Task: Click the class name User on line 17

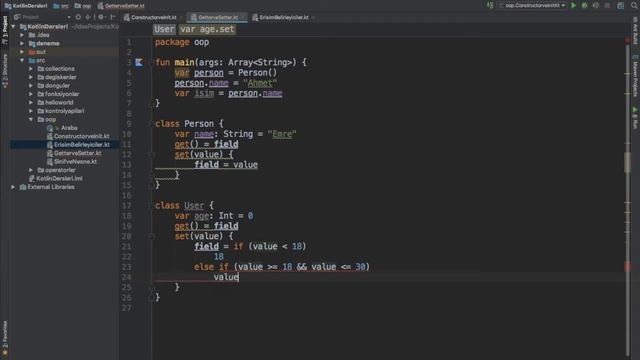Action: [194, 205]
